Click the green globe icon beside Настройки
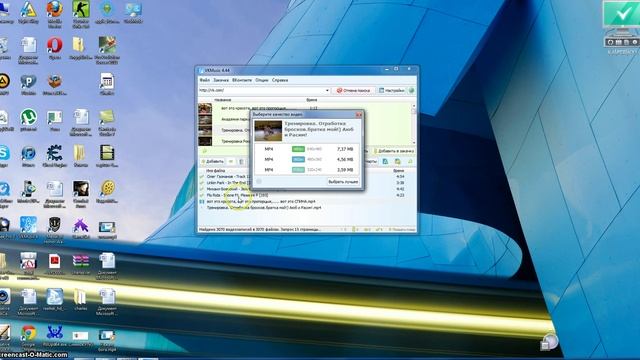The image size is (640, 360). pos(411,90)
